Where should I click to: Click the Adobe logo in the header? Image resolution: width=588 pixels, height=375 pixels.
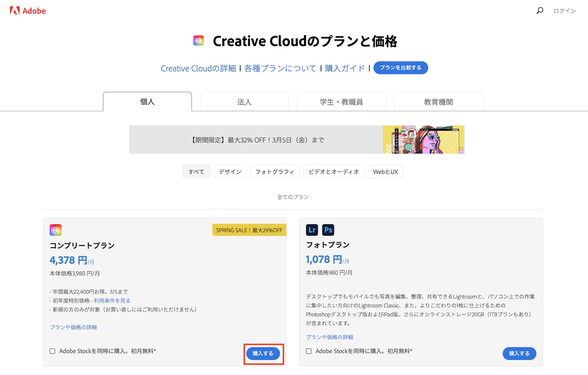click(28, 11)
